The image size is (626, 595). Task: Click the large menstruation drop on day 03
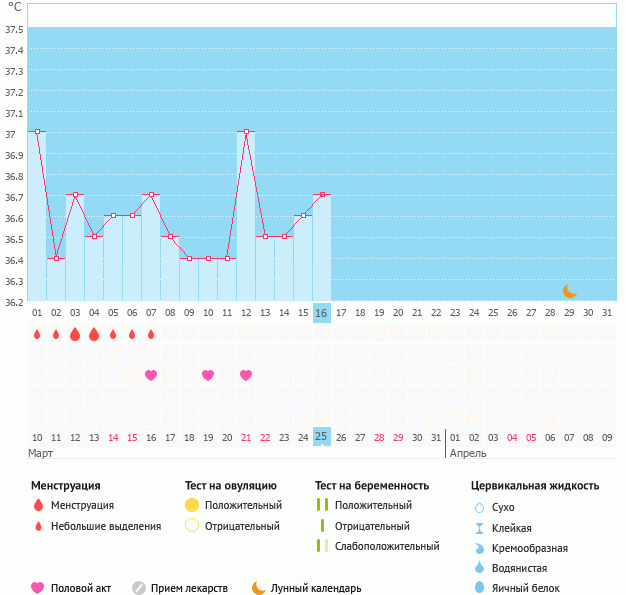point(75,335)
